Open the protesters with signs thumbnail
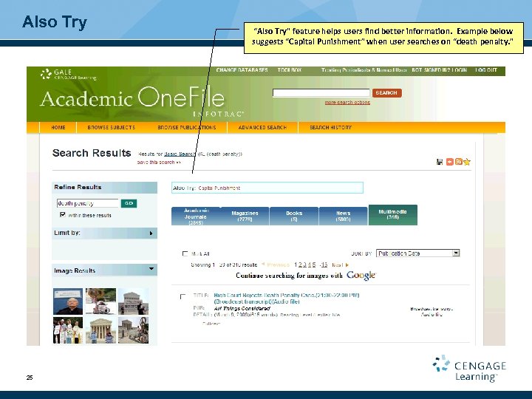Screen dimensions: 532x399 (x=68, y=330)
